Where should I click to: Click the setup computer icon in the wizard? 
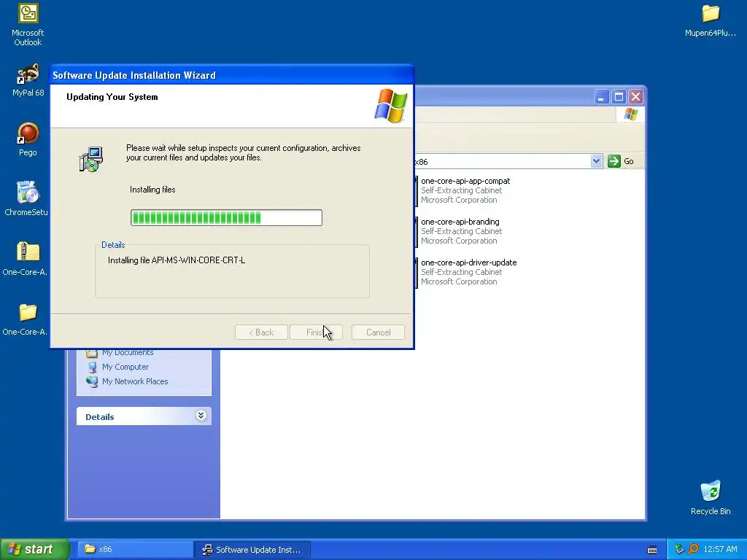coord(90,159)
